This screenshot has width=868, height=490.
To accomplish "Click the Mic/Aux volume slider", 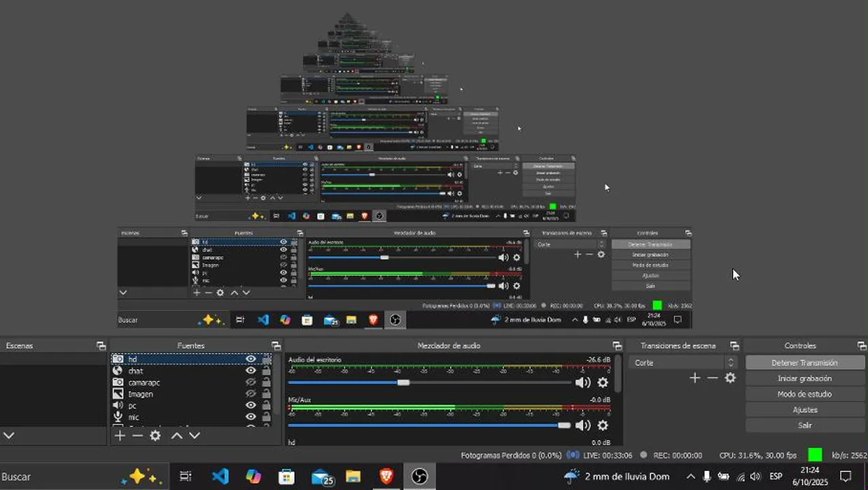I will point(430,425).
